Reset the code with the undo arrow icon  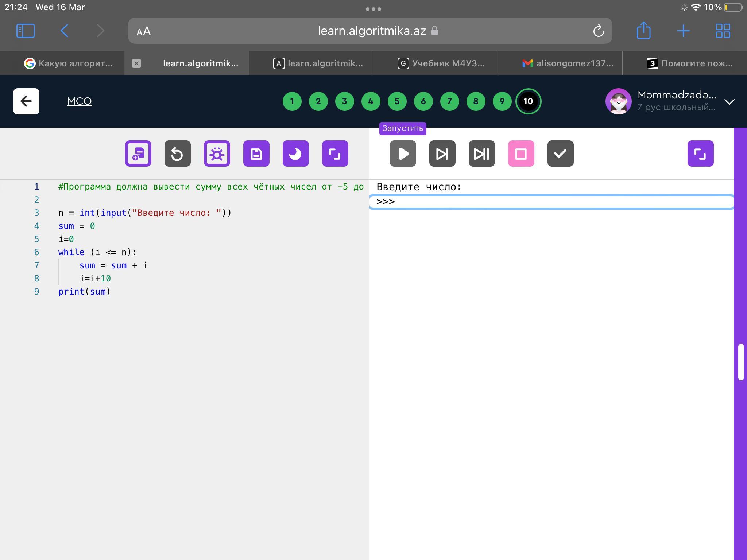177,153
